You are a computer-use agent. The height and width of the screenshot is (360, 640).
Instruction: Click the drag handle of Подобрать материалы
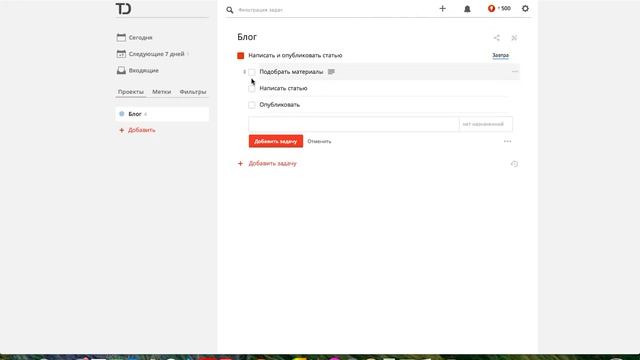pyautogui.click(x=244, y=72)
